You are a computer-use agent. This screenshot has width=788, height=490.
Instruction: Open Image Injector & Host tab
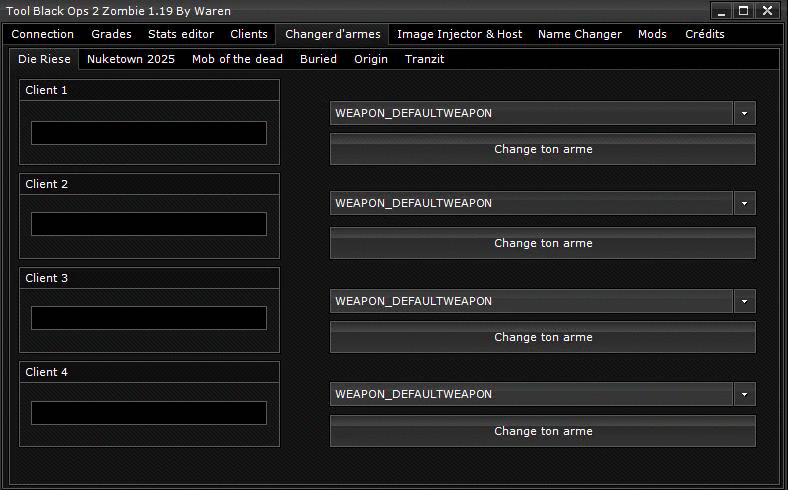[x=459, y=34]
